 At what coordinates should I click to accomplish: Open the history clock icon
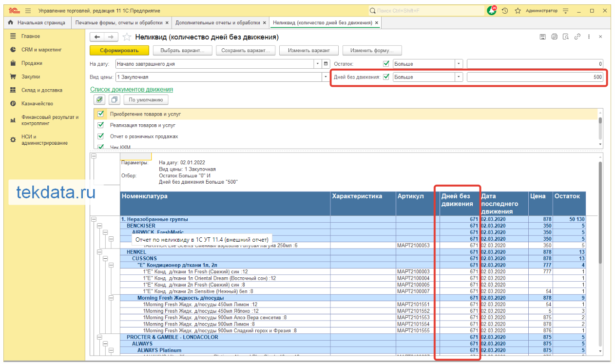(505, 10)
